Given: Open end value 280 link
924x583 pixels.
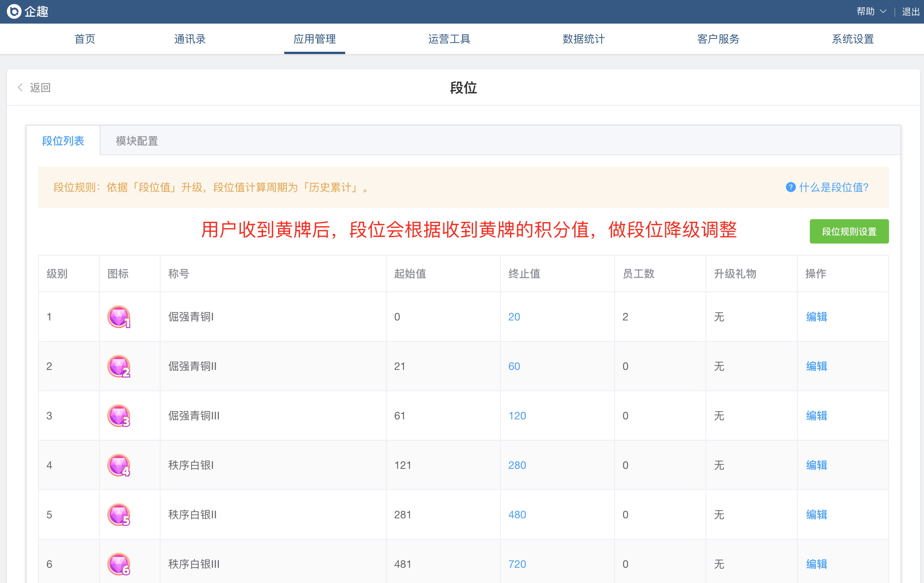Looking at the screenshot, I should pyautogui.click(x=517, y=465).
